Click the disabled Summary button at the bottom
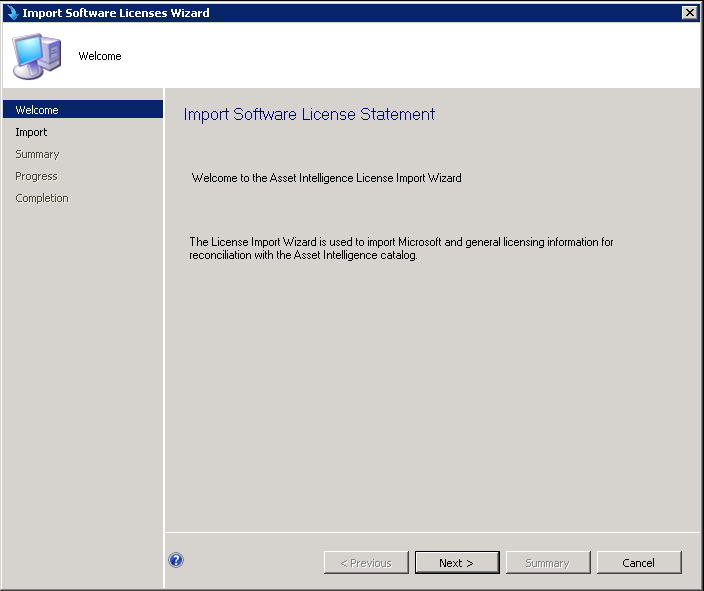The width and height of the screenshot is (704, 591). click(x=548, y=563)
